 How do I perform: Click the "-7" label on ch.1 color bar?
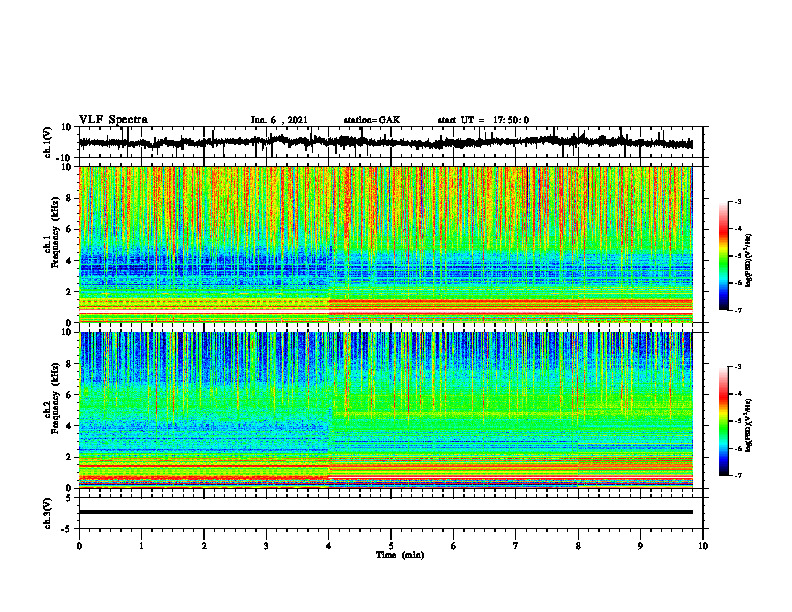(x=738, y=310)
